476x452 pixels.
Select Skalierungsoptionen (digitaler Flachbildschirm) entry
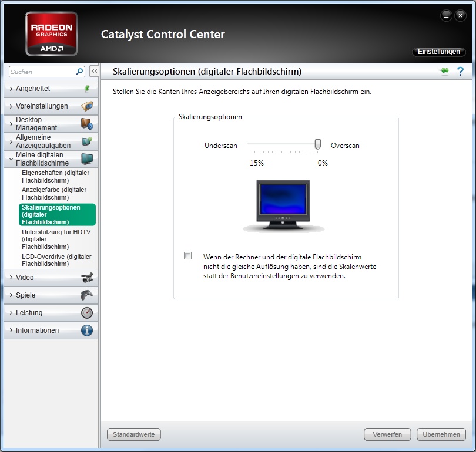point(57,215)
